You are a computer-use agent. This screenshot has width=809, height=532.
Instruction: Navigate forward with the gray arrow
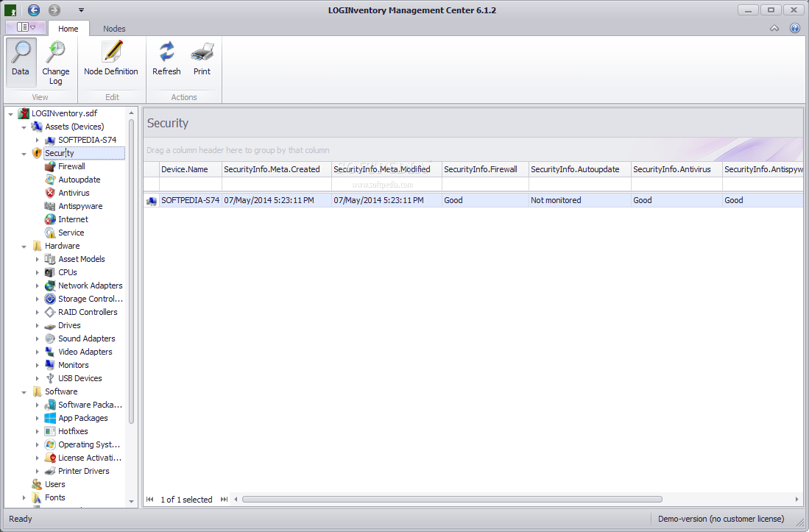click(x=54, y=10)
